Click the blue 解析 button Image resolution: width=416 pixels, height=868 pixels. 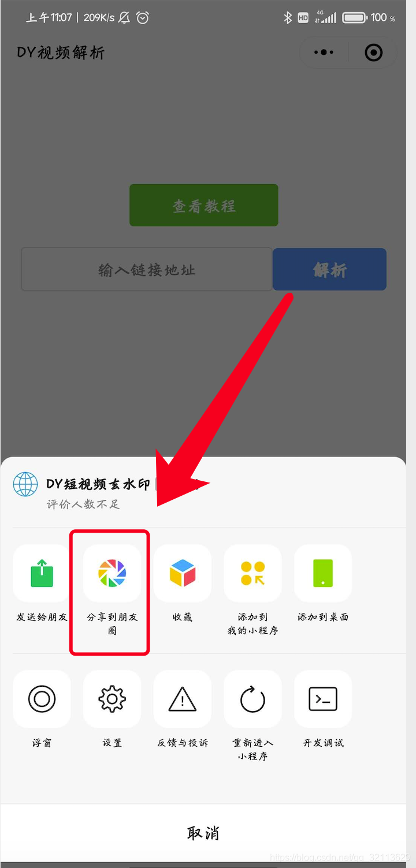[329, 270]
